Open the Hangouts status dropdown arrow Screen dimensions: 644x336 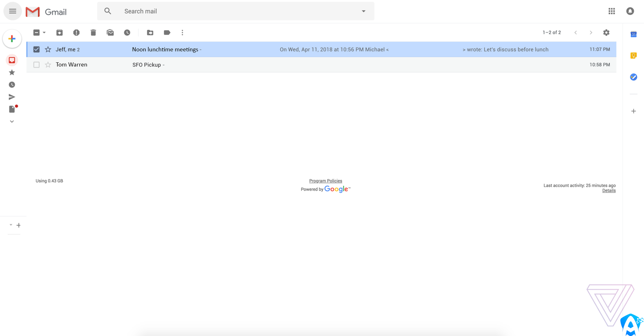pos(11,225)
